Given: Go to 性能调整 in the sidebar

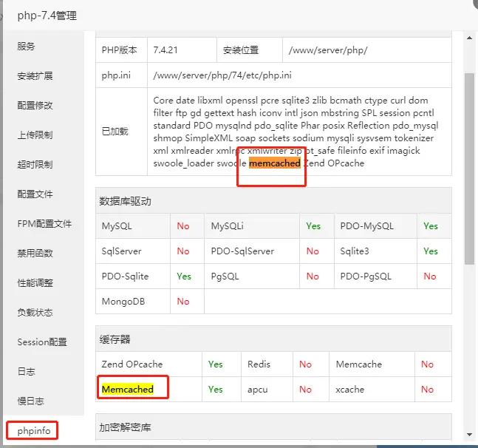Looking at the screenshot, I should tap(35, 282).
